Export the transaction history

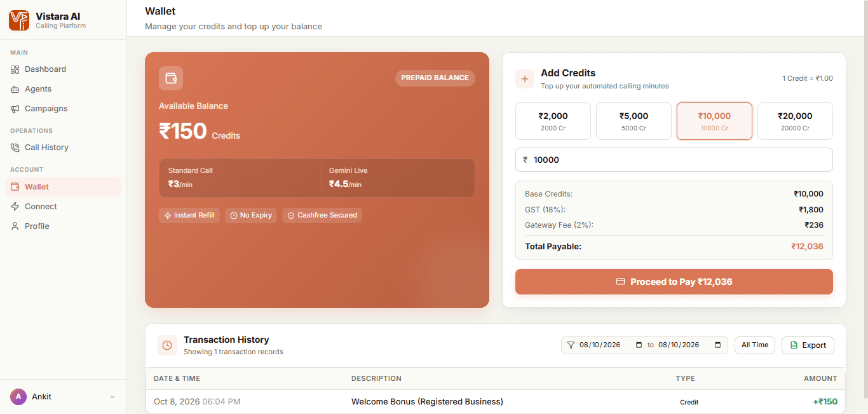point(808,345)
